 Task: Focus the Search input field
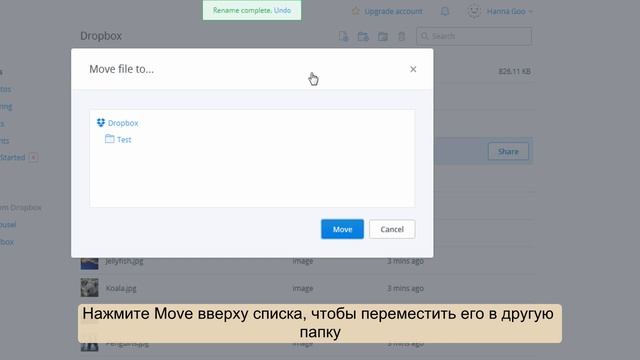tap(474, 36)
